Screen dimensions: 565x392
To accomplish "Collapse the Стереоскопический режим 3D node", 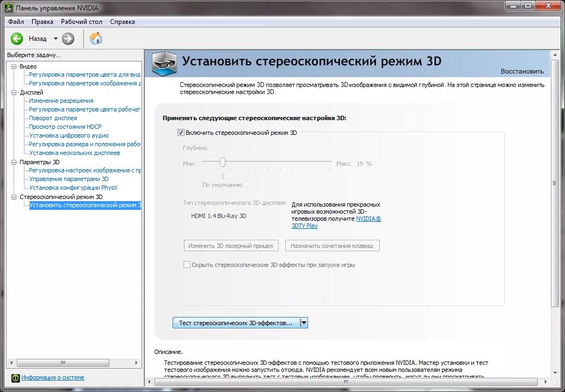I will point(14,197).
